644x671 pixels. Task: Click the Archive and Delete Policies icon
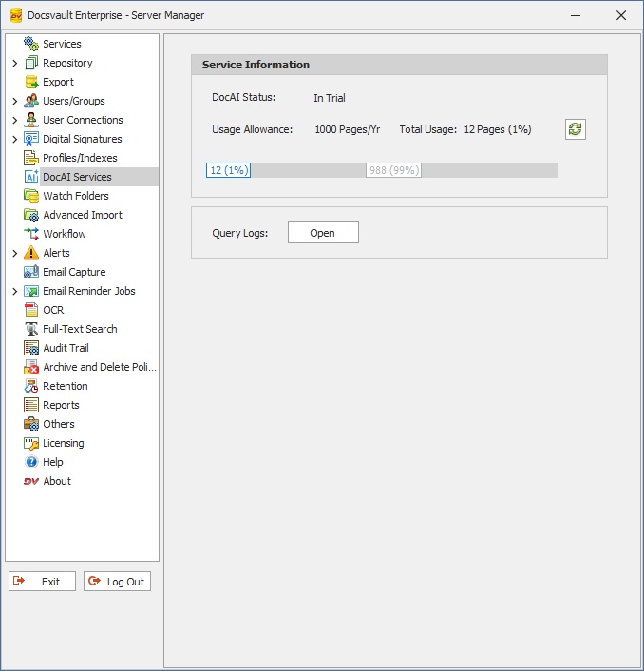tap(30, 367)
